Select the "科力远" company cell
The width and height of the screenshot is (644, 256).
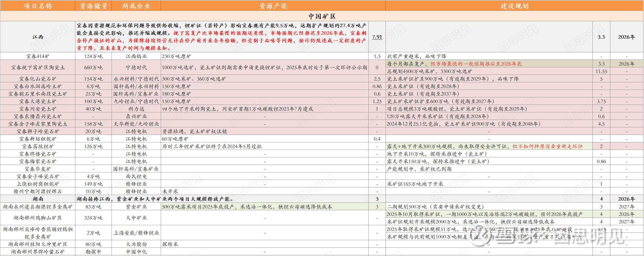point(136,109)
